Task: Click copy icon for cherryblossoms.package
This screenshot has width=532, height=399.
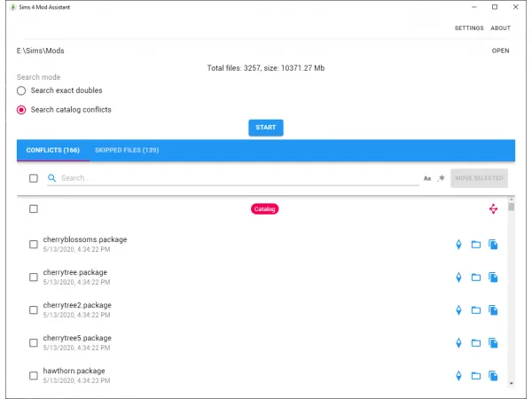Action: pos(493,245)
